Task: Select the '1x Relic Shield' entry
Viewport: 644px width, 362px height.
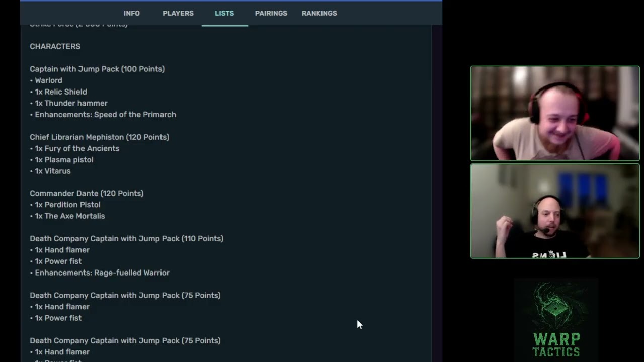Action: coord(58,92)
